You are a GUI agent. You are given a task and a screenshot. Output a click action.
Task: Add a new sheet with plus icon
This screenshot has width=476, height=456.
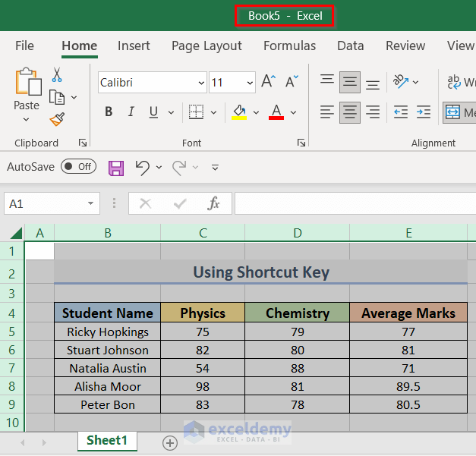point(170,442)
